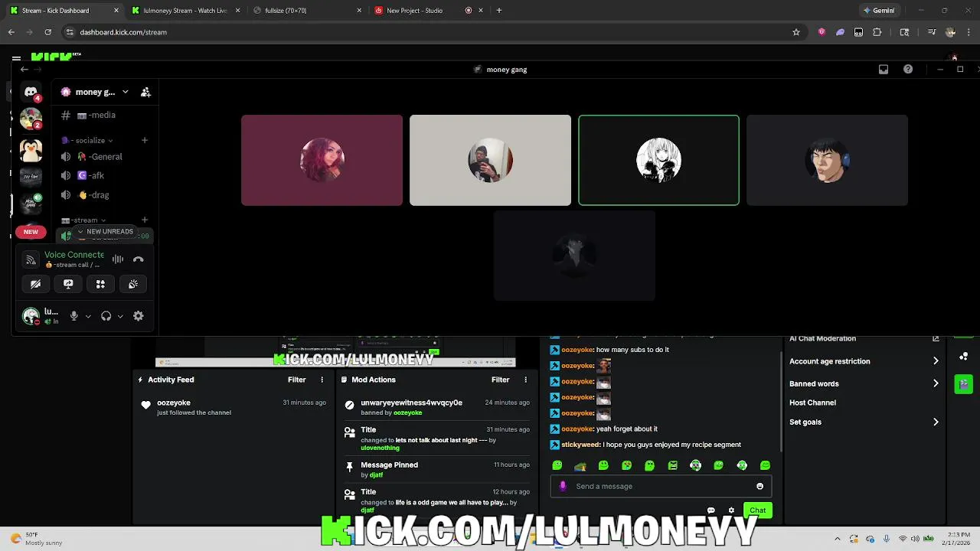Switch to lulmoneyy Stream browser tab
This screenshot has width=980, height=551.
[186, 11]
